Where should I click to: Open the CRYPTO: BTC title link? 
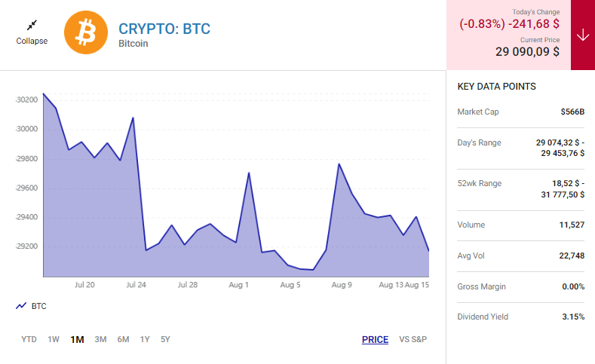coord(164,29)
